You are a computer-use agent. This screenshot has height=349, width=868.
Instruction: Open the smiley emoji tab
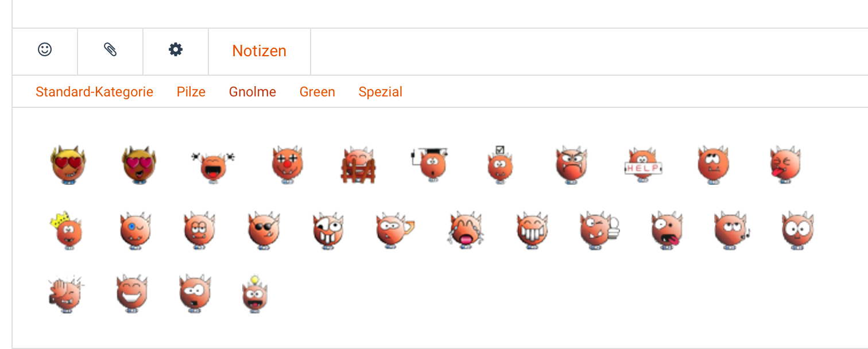[45, 50]
